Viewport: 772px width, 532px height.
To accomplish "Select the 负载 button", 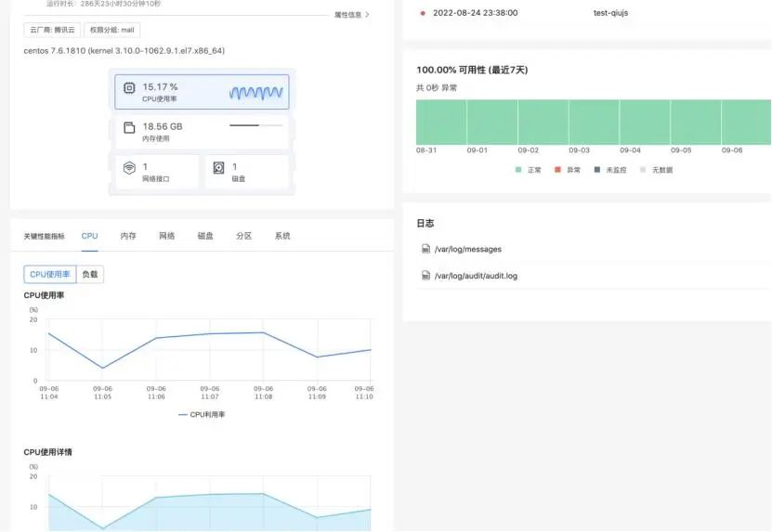I will pos(90,275).
